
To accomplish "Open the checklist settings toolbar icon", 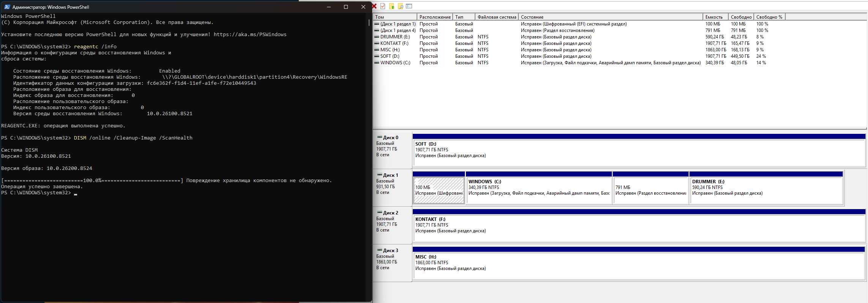I will click(409, 6).
